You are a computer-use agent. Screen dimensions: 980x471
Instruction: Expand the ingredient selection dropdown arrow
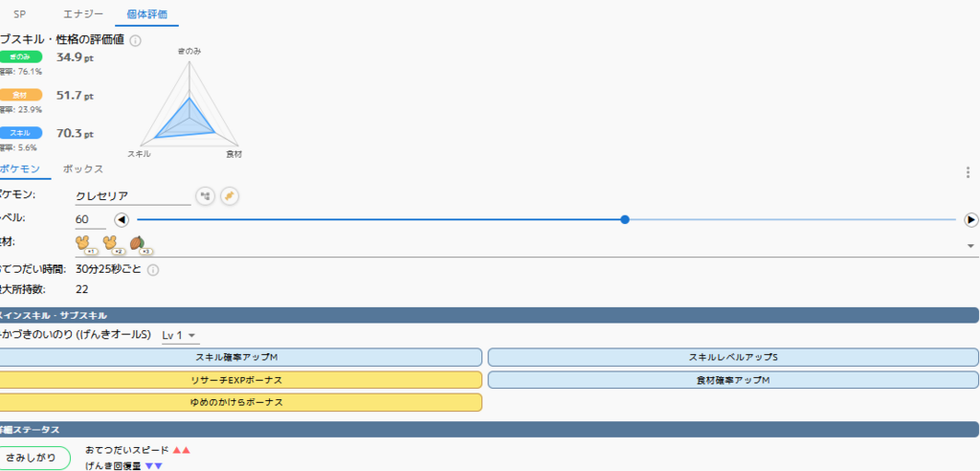point(971,246)
